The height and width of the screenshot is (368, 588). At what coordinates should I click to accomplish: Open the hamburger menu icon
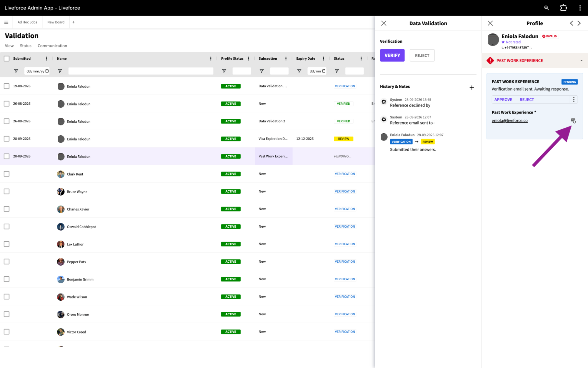click(6, 22)
